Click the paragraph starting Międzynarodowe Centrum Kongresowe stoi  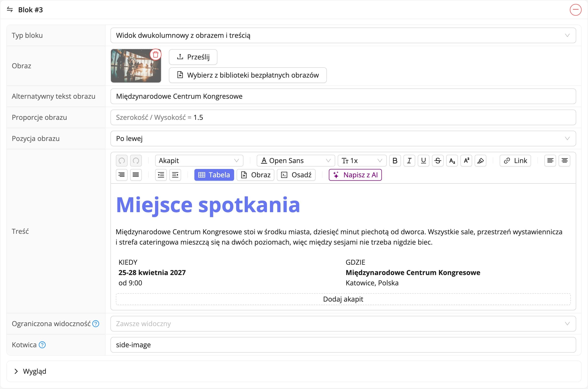(339, 237)
